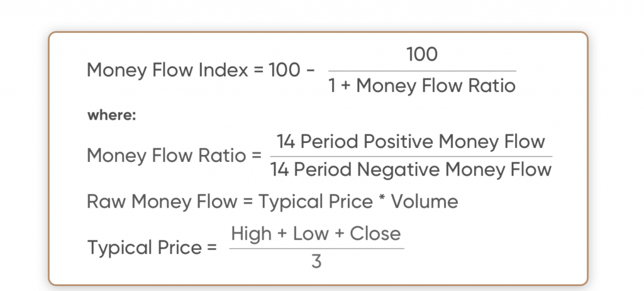Click 'Typical Price * Volume' expression
This screenshot has width=644, height=291.
[358, 202]
